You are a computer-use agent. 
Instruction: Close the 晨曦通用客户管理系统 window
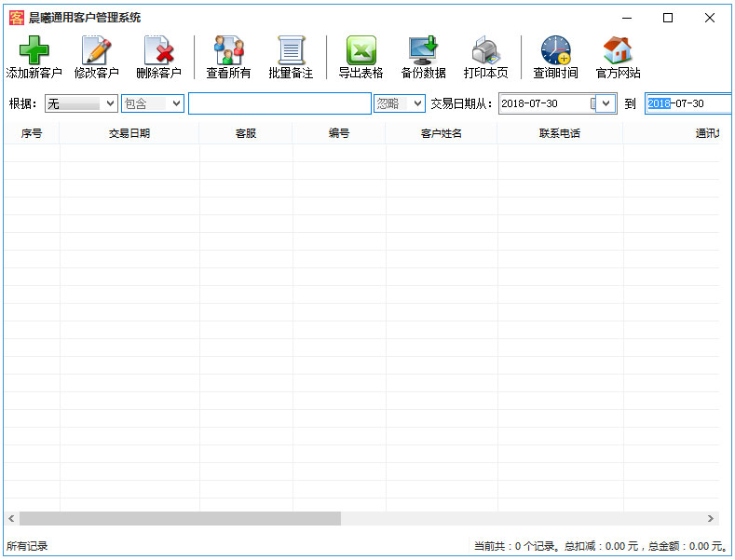click(x=710, y=18)
